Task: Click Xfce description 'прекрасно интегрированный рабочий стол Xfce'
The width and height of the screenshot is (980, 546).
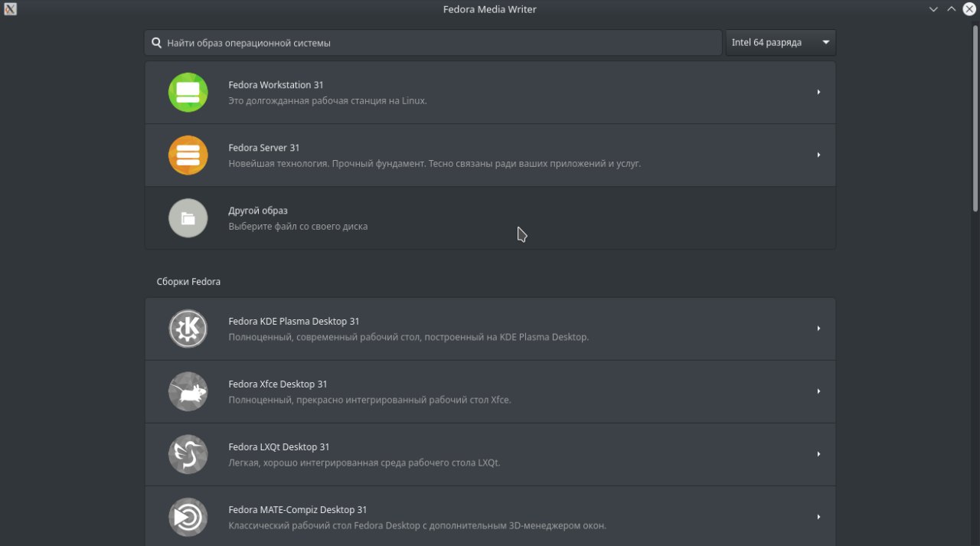Action: [x=370, y=400]
